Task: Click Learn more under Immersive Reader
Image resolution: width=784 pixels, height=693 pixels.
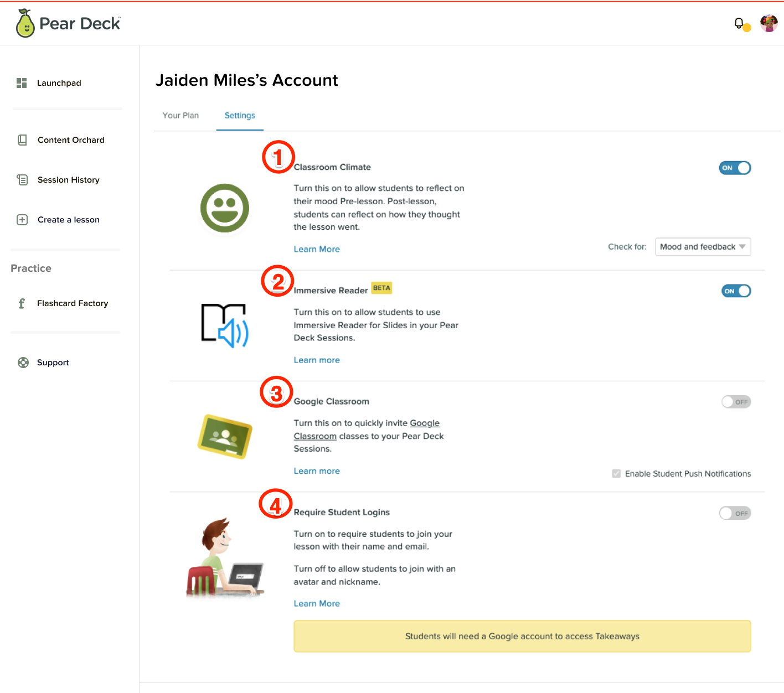Action: point(317,360)
